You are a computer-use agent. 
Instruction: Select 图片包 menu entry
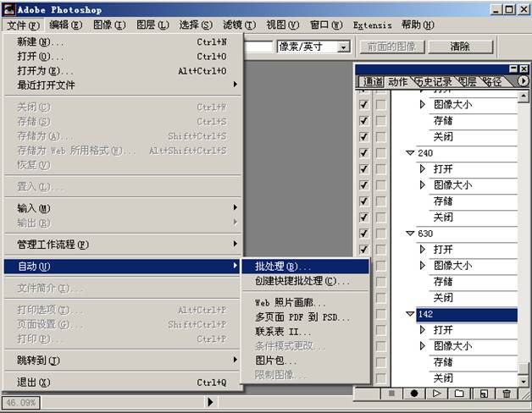305,360
